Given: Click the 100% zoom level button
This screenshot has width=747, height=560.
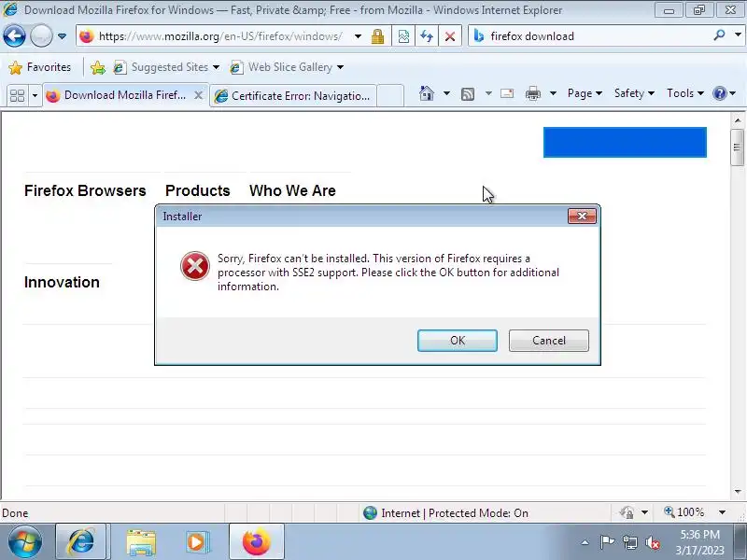Looking at the screenshot, I should (x=684, y=512).
